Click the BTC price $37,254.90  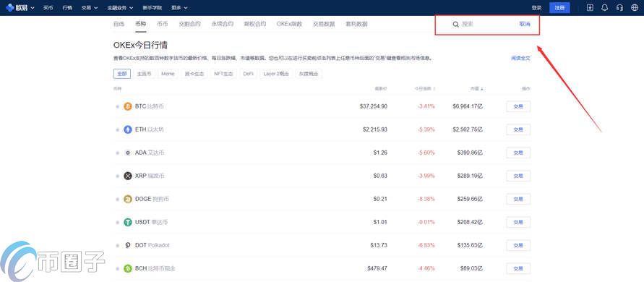point(374,106)
